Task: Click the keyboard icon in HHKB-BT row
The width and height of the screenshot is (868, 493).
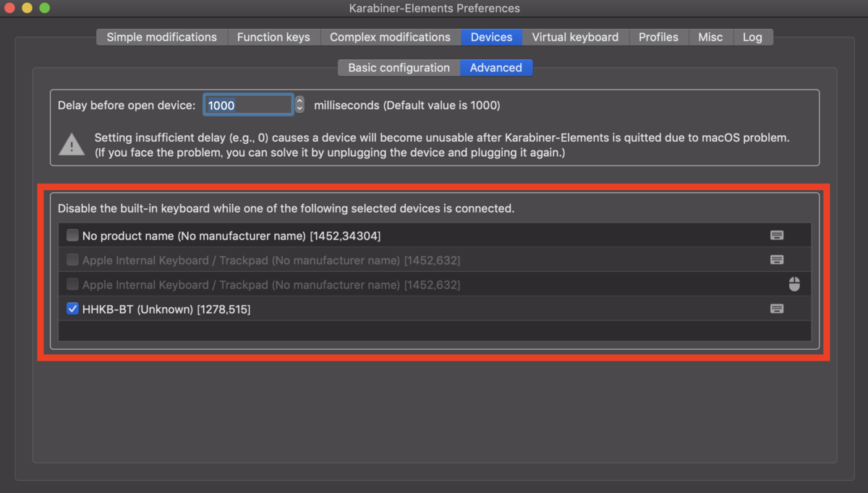Action: coord(777,309)
